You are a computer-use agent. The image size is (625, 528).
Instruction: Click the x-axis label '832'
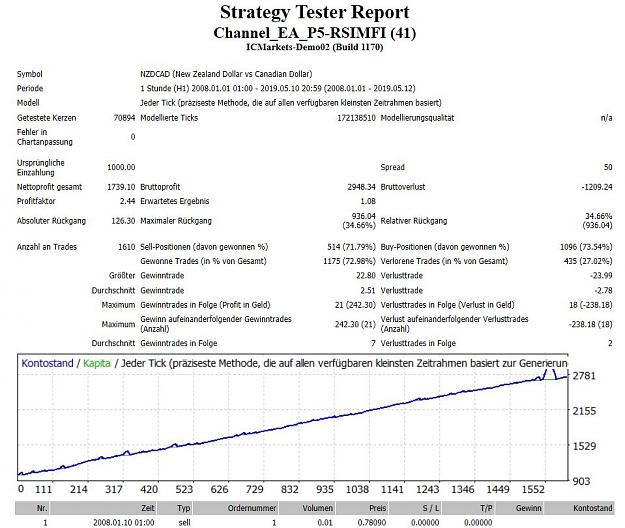(x=289, y=489)
